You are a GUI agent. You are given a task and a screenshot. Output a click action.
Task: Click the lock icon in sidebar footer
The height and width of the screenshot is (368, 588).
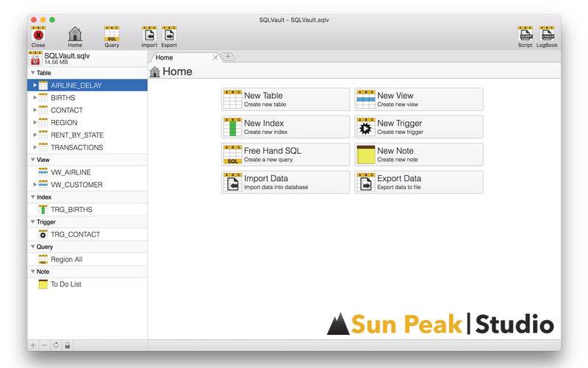(x=68, y=345)
